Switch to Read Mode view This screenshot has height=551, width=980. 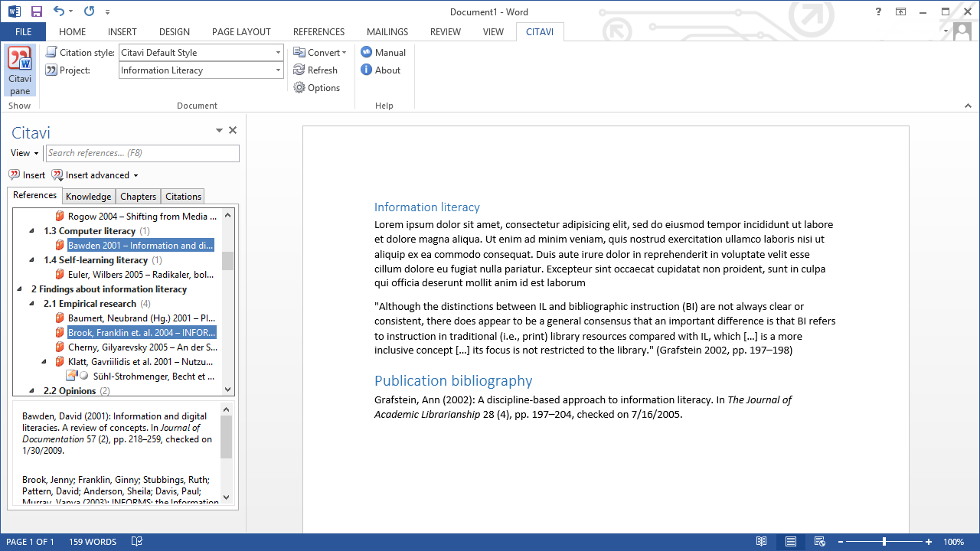761,542
